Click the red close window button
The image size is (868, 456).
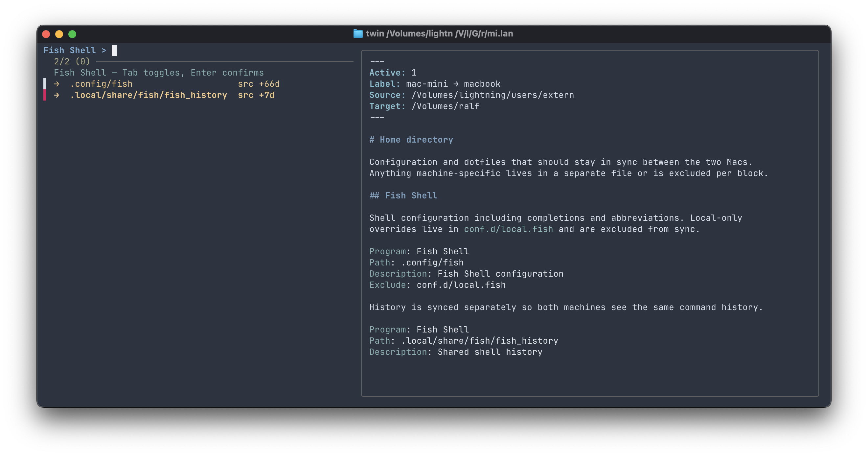46,34
